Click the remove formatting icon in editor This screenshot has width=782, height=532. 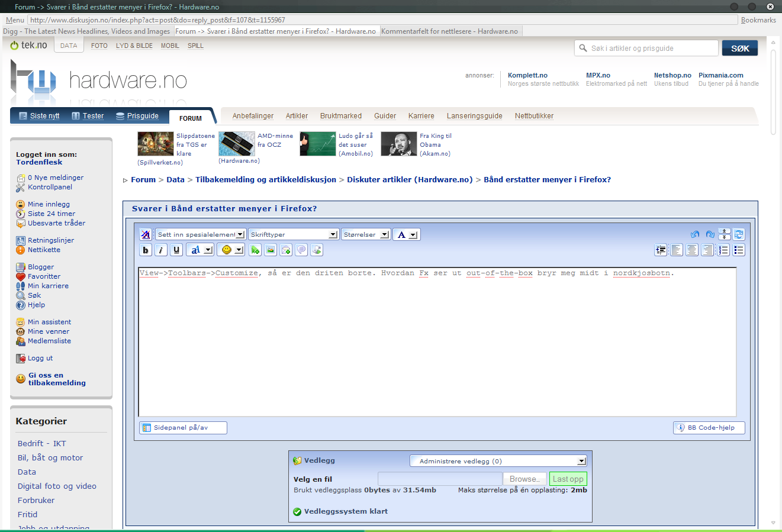[146, 234]
